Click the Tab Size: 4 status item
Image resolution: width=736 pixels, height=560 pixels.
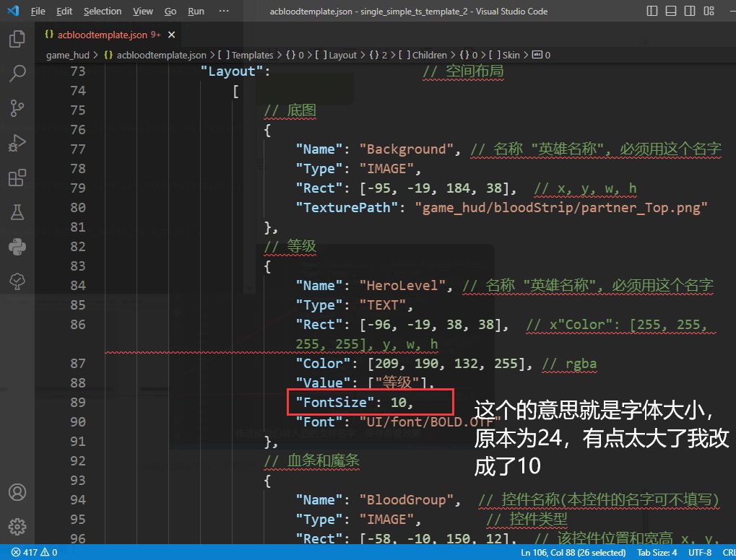pos(657,552)
